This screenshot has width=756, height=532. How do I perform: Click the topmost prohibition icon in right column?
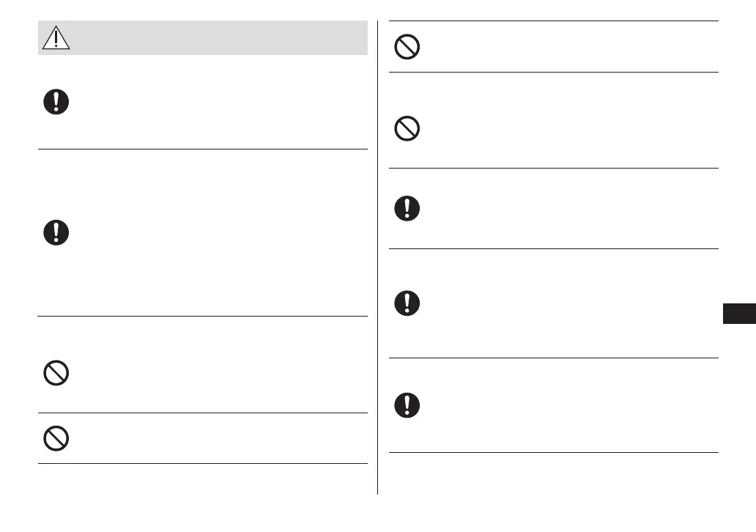point(407,47)
